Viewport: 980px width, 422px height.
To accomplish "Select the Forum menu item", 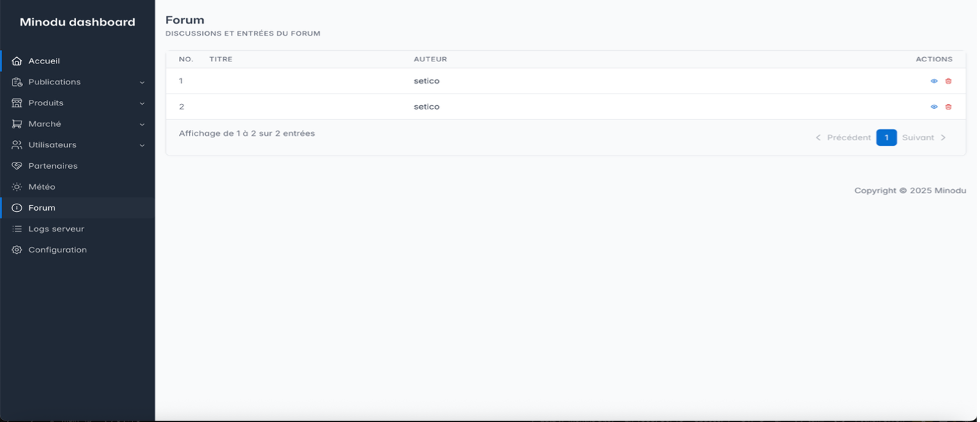I will [77, 208].
